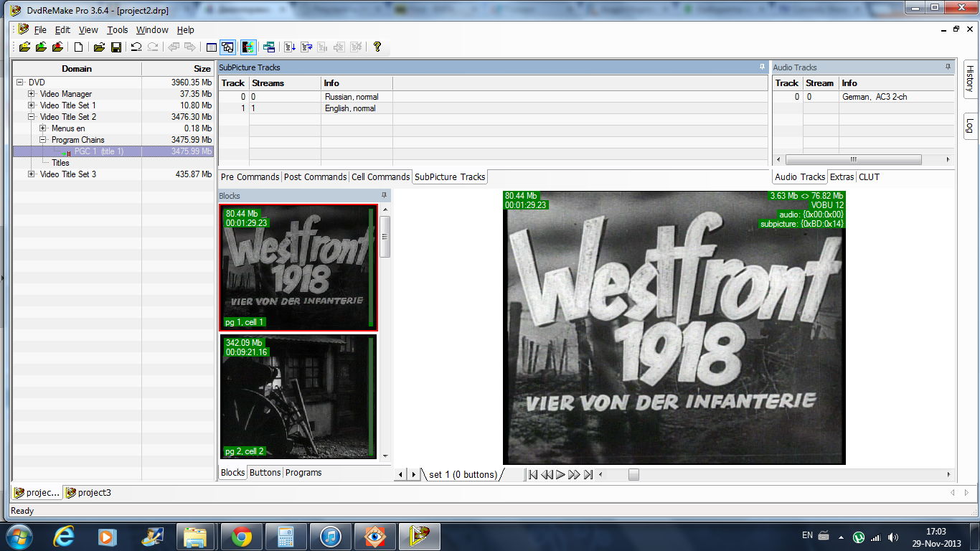Click the navigate back arrow icon
Screen dimensions: 980x551
(x=174, y=47)
